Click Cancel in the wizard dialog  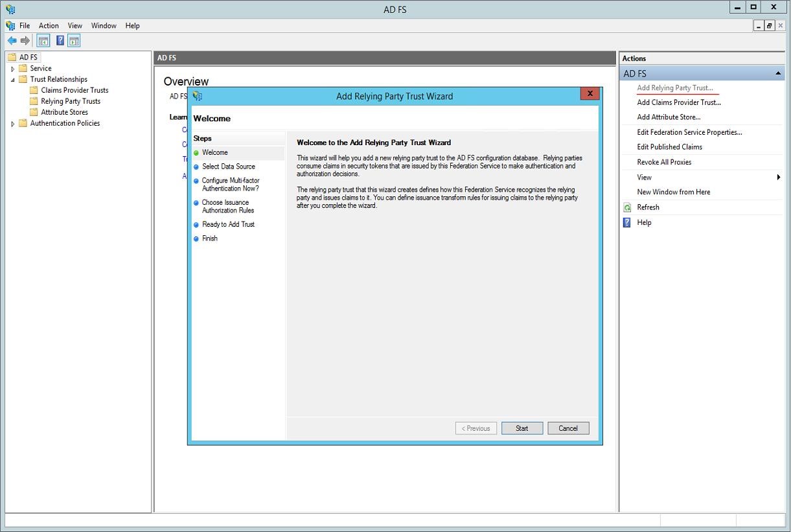[567, 428]
